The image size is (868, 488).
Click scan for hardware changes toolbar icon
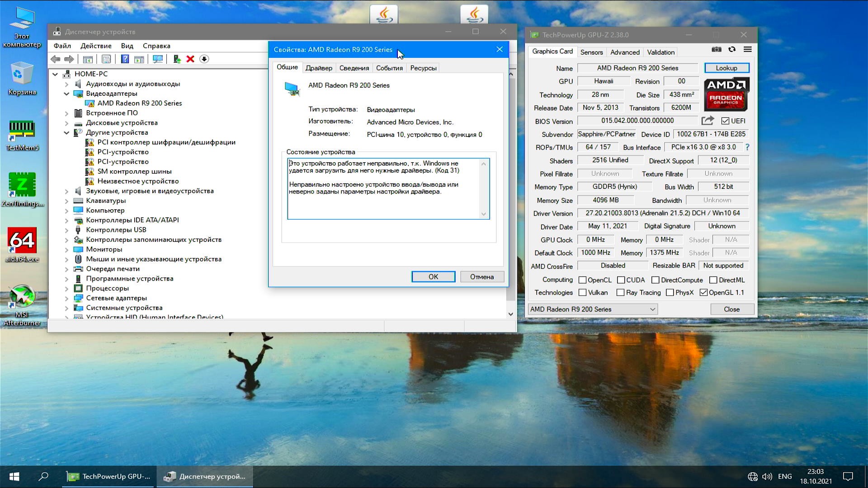tap(157, 59)
